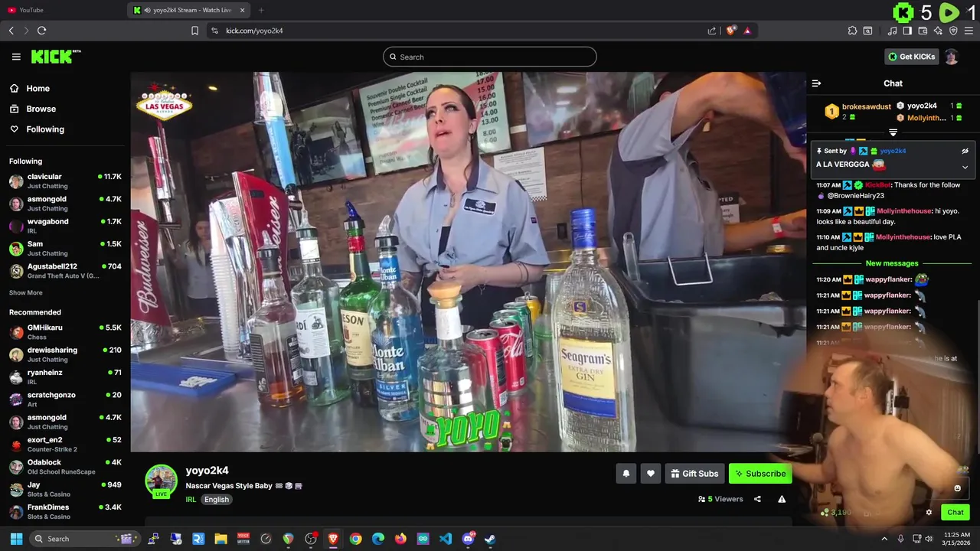
Task: Open GMHikaru recommended channel
Action: coord(65,332)
